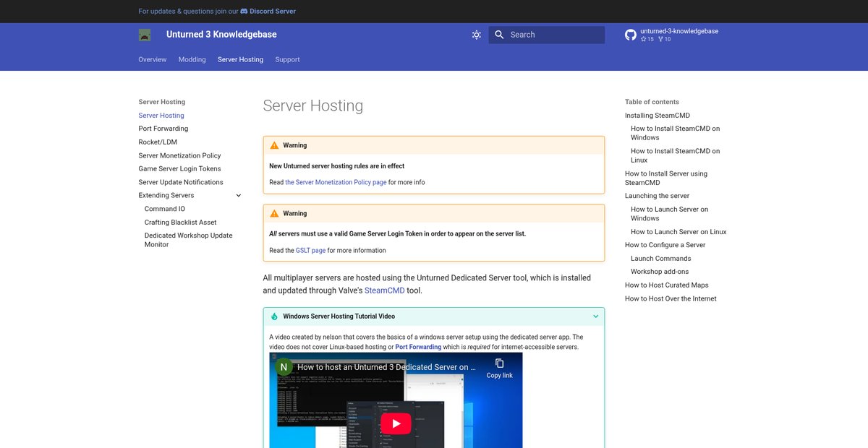This screenshot has height=448, width=868.
Task: Jump to How to Configure a Server
Action: 665,245
